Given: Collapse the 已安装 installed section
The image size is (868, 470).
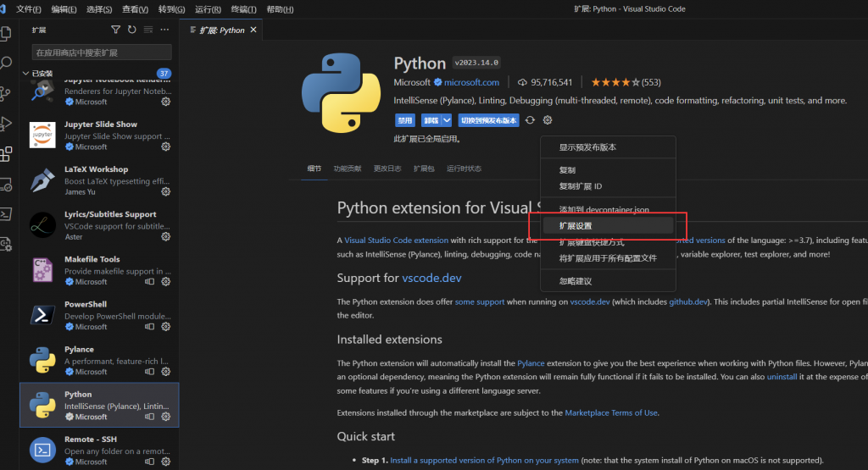Looking at the screenshot, I should pyautogui.click(x=25, y=73).
